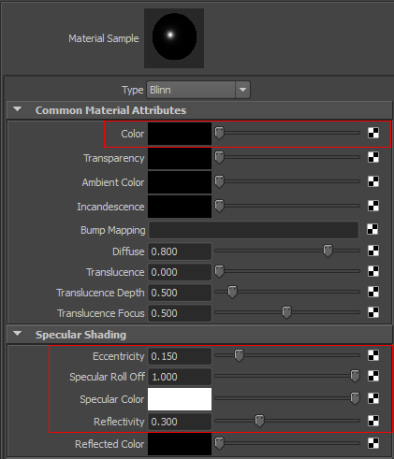Click the Eccentricity slider handle

click(239, 356)
